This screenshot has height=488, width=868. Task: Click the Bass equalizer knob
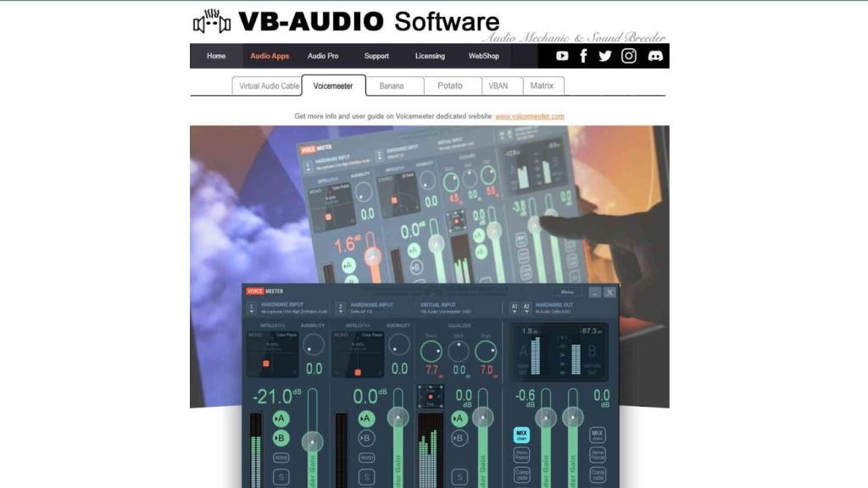pyautogui.click(x=431, y=352)
